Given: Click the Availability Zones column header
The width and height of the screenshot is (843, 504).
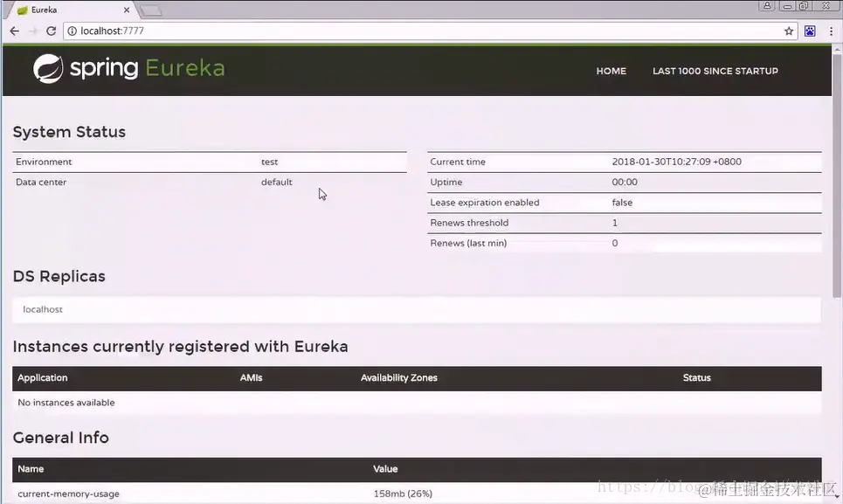Looking at the screenshot, I should 399,377.
